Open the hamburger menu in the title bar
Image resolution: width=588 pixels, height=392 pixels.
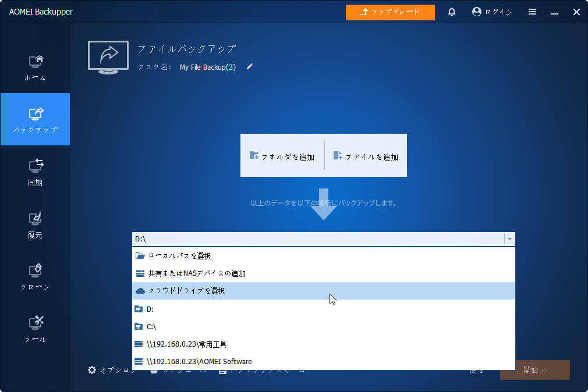click(532, 12)
